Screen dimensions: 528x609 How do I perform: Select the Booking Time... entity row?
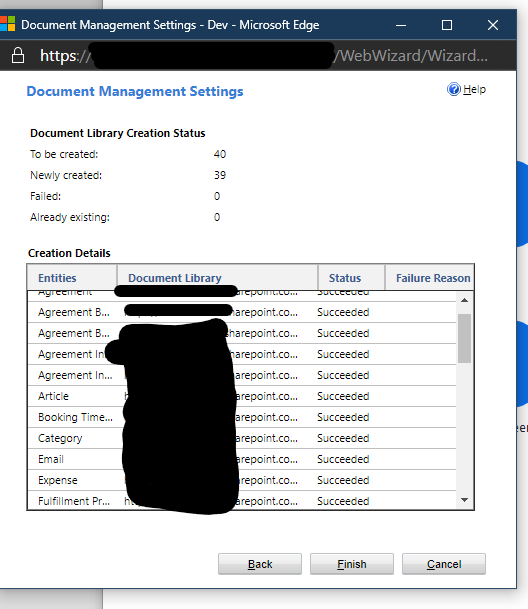point(242,417)
